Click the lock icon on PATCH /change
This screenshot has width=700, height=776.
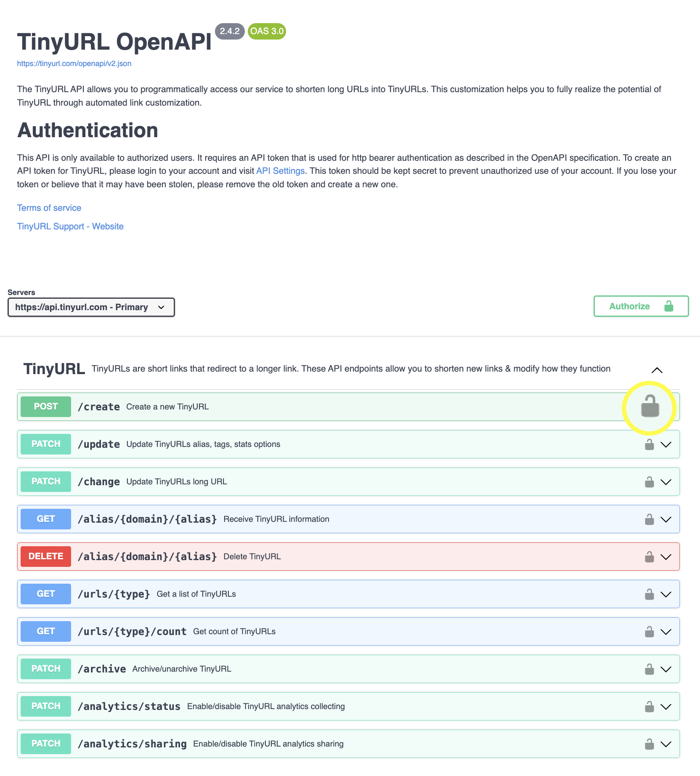click(x=650, y=482)
